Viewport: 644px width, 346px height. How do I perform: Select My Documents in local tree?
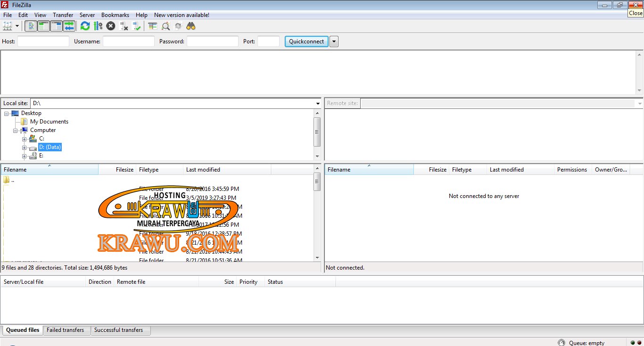point(49,122)
